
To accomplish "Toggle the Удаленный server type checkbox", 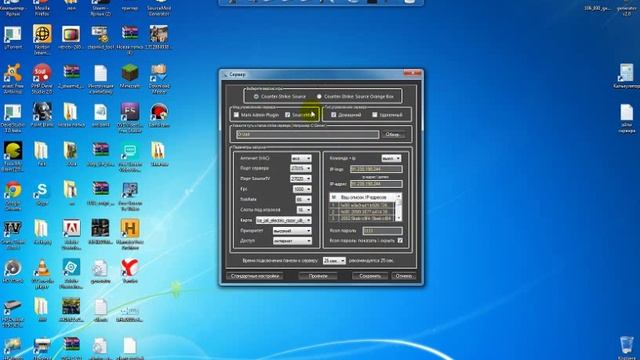I will tap(375, 115).
